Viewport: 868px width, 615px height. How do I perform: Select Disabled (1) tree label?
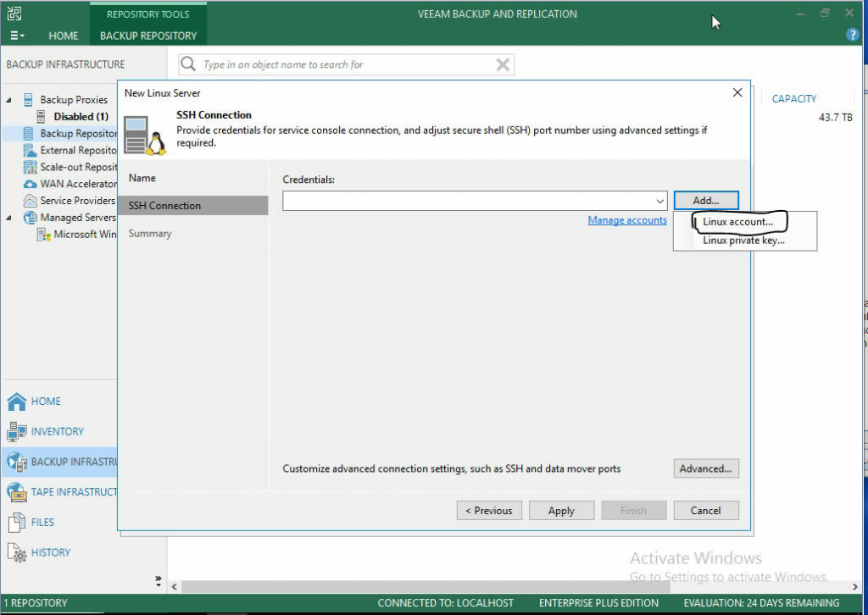coord(81,117)
